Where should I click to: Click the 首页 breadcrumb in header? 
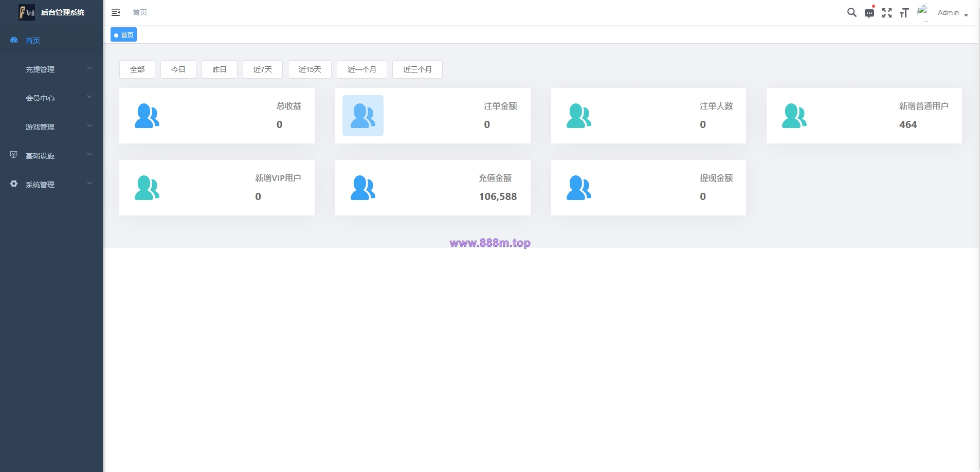(140, 12)
